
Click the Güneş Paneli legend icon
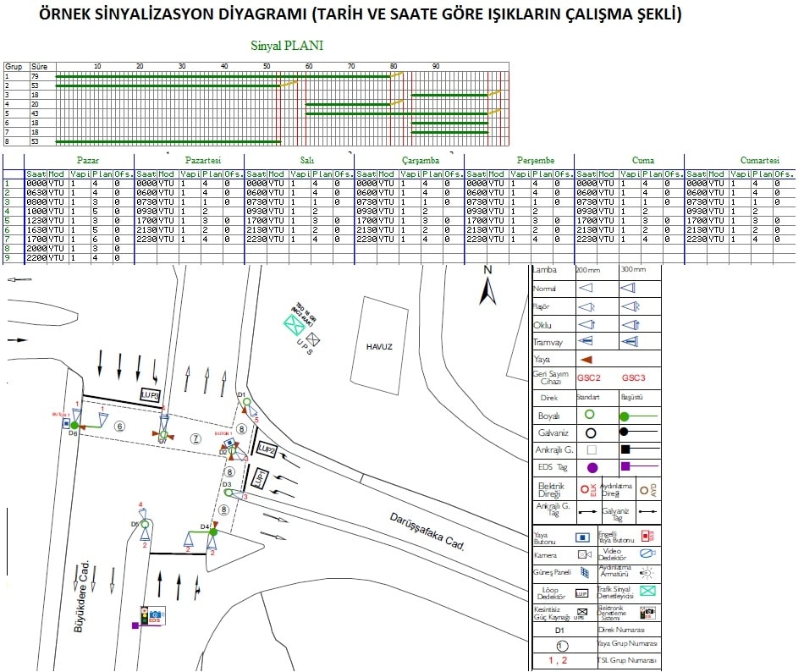coord(584,571)
